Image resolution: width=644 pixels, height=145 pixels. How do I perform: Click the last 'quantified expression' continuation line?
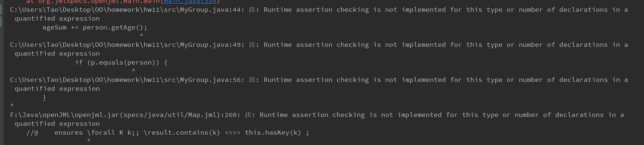[x=57, y=124]
